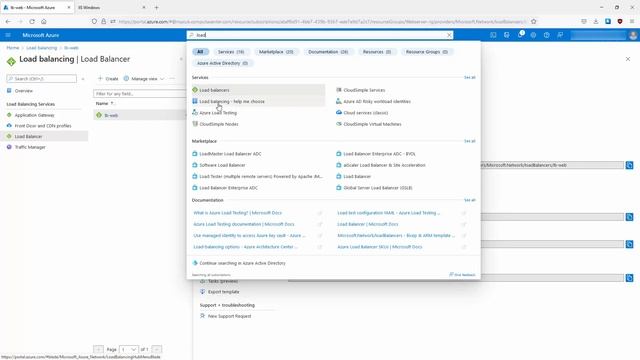Select the Azure Active Directory filter pill
The height and width of the screenshot is (360, 640).
pos(222,63)
